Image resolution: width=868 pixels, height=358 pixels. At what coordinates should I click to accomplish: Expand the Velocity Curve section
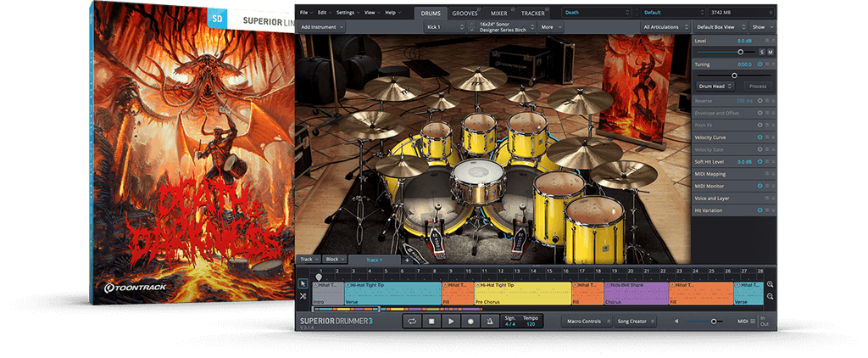click(x=773, y=137)
